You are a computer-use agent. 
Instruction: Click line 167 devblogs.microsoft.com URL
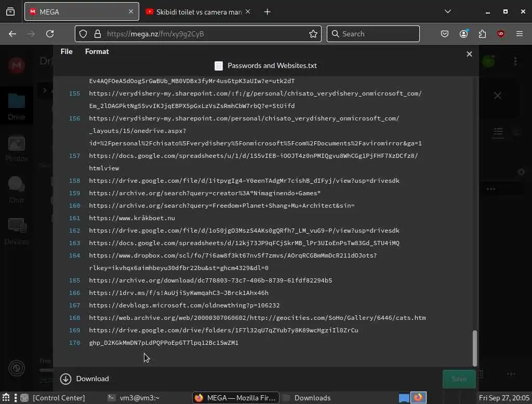[x=184, y=305]
